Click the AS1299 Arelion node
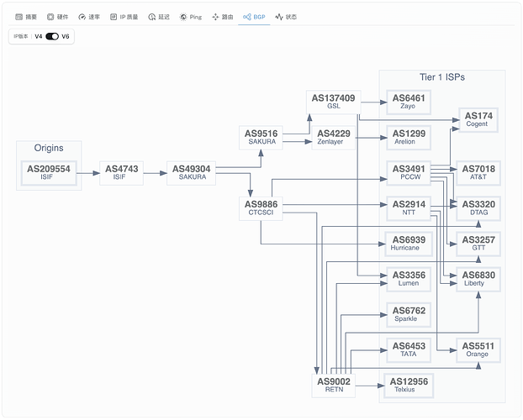This screenshot has height=420, width=523. coord(409,138)
